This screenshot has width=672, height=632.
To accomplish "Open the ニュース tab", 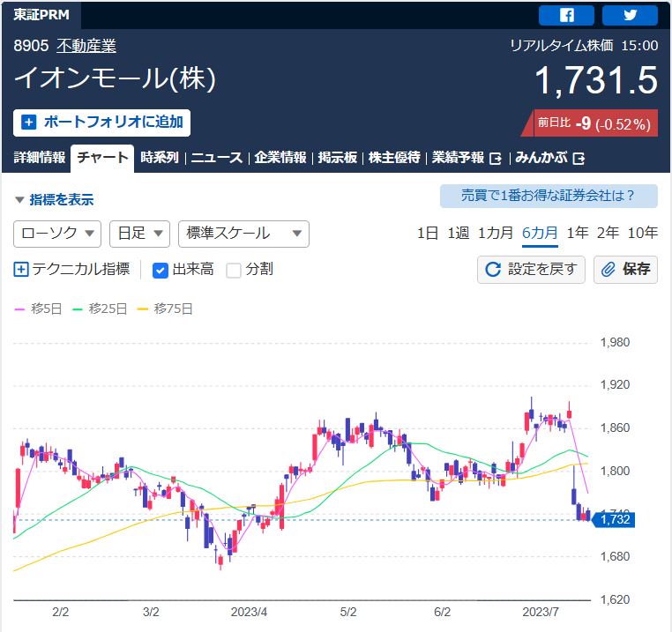I will [217, 158].
